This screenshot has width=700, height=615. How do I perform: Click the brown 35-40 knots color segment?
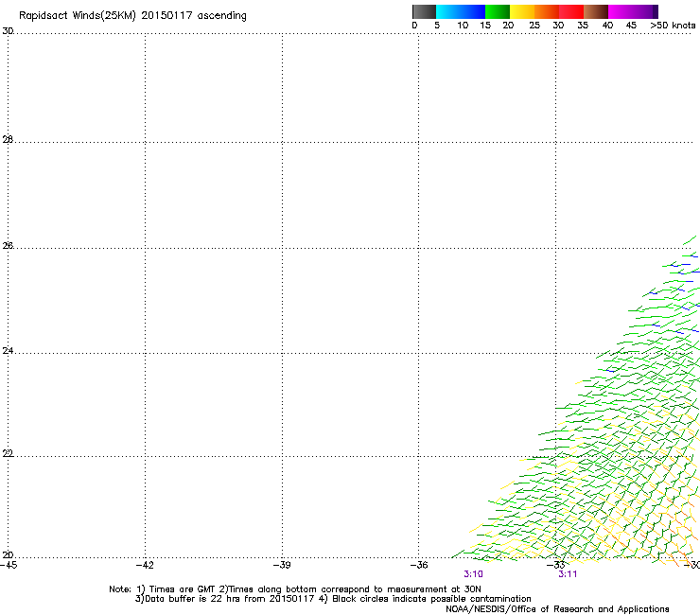tap(596, 11)
